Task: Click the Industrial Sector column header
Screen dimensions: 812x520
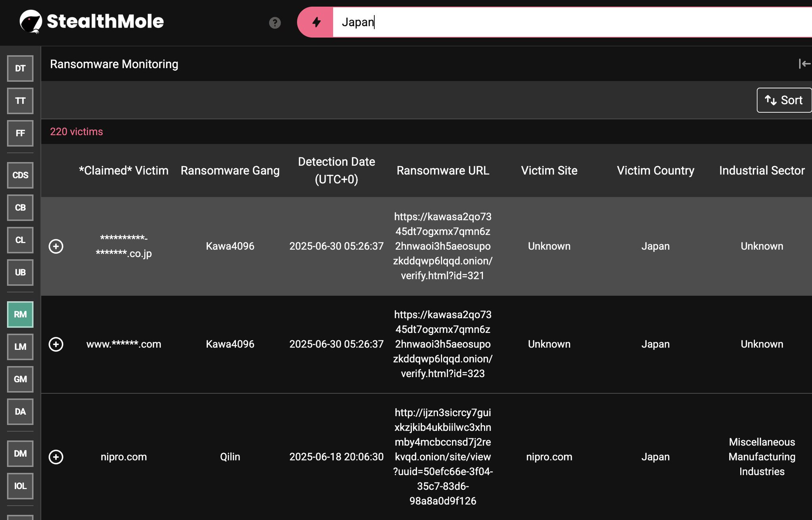Action: (762, 171)
